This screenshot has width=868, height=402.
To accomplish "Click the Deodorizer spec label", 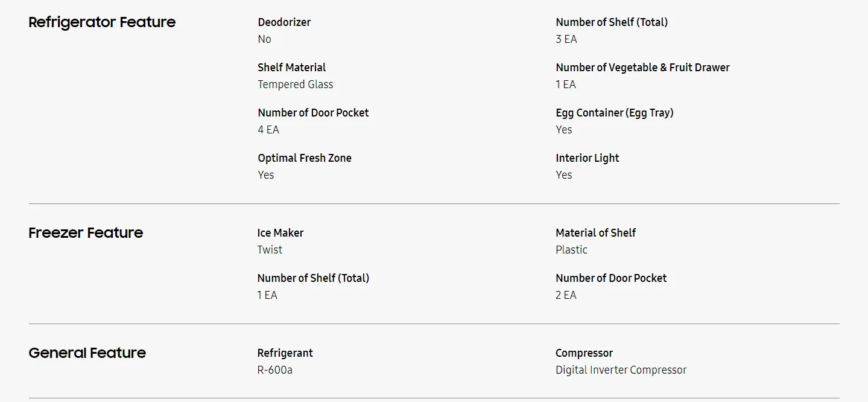I will pyautogui.click(x=284, y=22).
